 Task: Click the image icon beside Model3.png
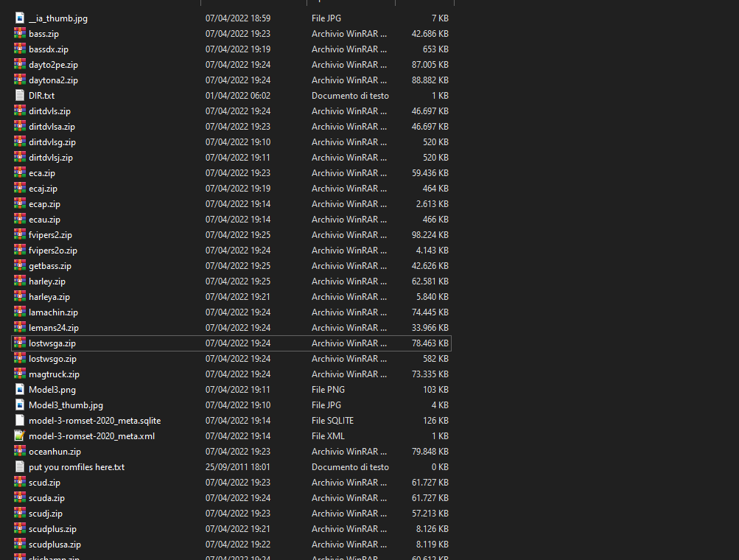20,389
